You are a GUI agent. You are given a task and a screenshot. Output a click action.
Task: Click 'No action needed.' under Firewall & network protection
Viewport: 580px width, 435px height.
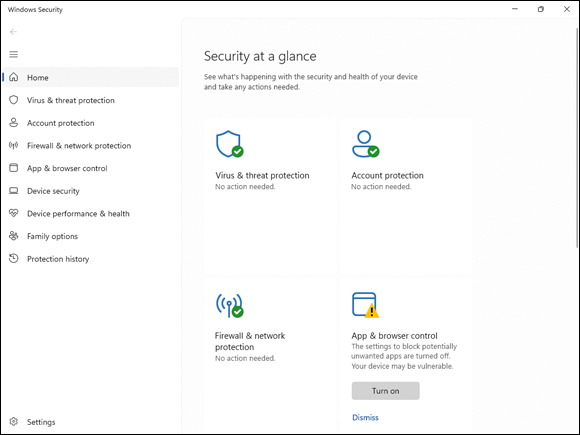245,358
